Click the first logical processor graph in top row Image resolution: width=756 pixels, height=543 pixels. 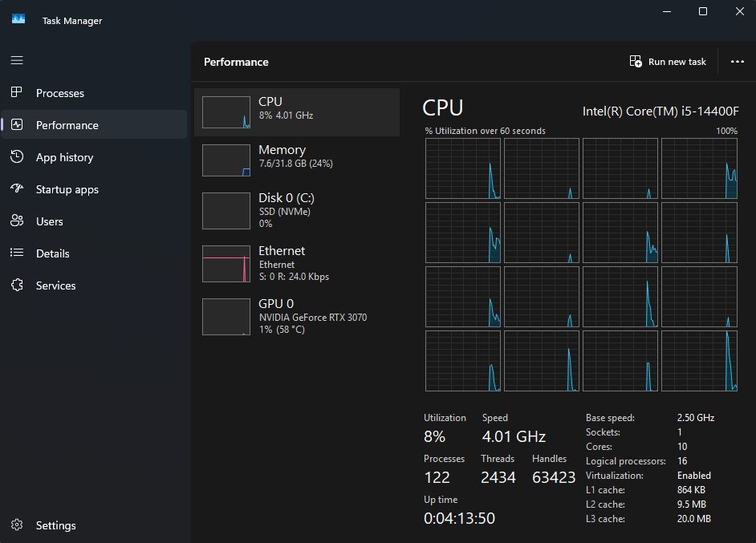463,168
